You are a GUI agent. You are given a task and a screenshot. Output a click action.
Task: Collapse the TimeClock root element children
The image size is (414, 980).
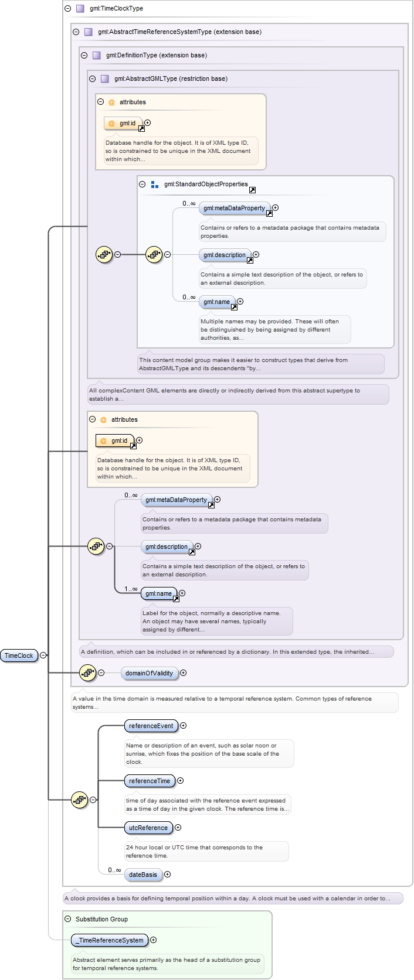(43, 655)
